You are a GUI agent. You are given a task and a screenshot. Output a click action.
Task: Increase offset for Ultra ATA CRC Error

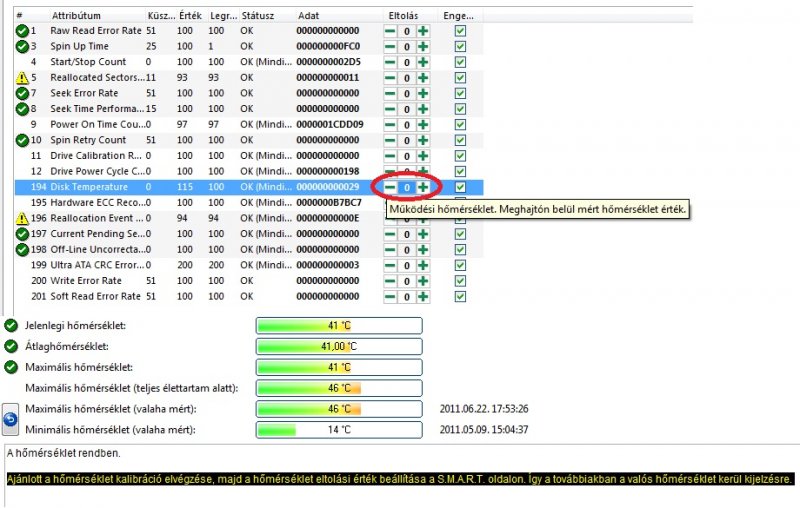coord(423,265)
